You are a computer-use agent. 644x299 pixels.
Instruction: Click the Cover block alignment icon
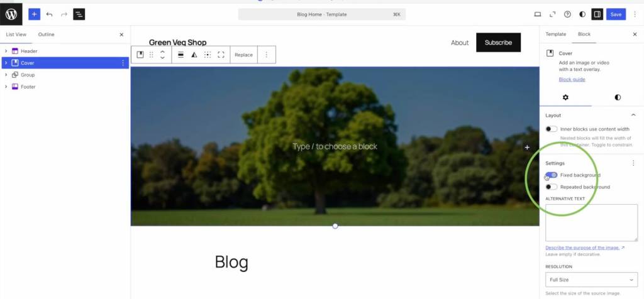pos(180,55)
